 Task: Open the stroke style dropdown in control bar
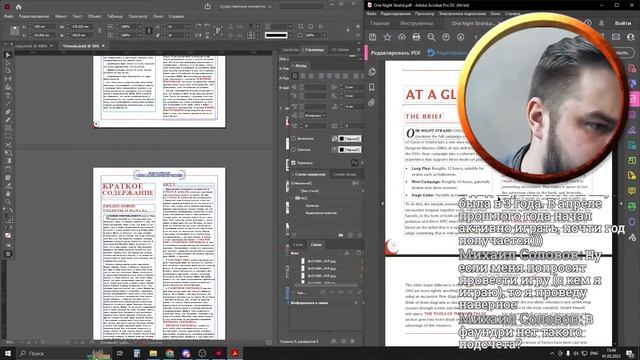tap(291, 35)
